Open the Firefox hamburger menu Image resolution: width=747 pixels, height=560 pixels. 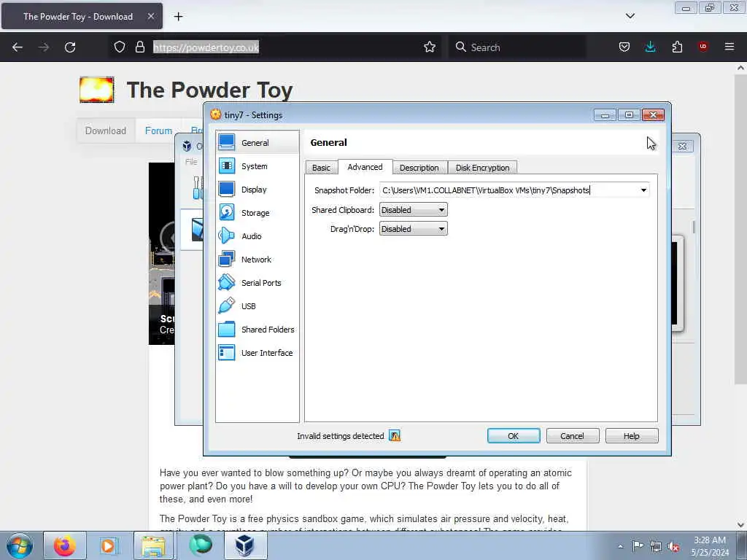coord(729,47)
